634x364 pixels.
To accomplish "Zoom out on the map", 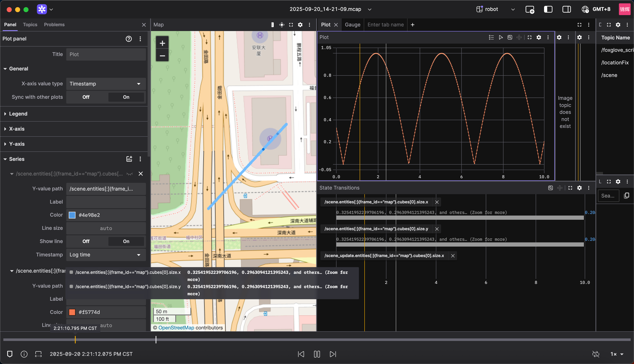I will pyautogui.click(x=162, y=56).
